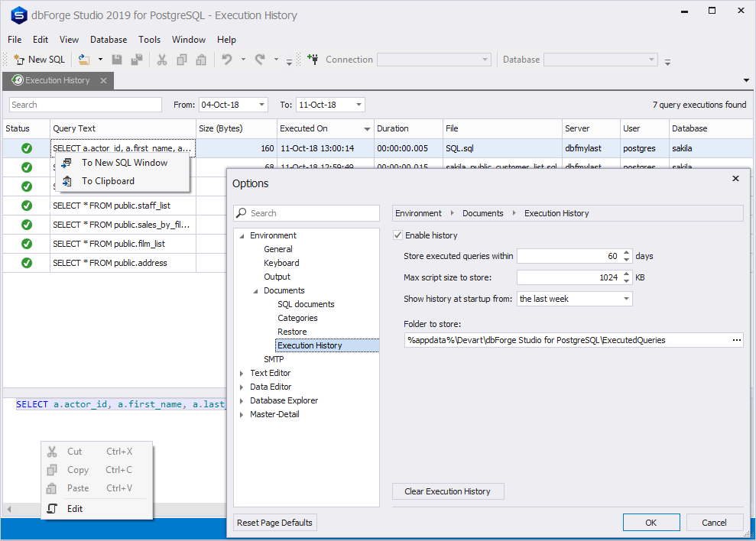Screen dimensions: 756x541
Task: Open Show history at startup from dropdown
Action: (x=626, y=299)
